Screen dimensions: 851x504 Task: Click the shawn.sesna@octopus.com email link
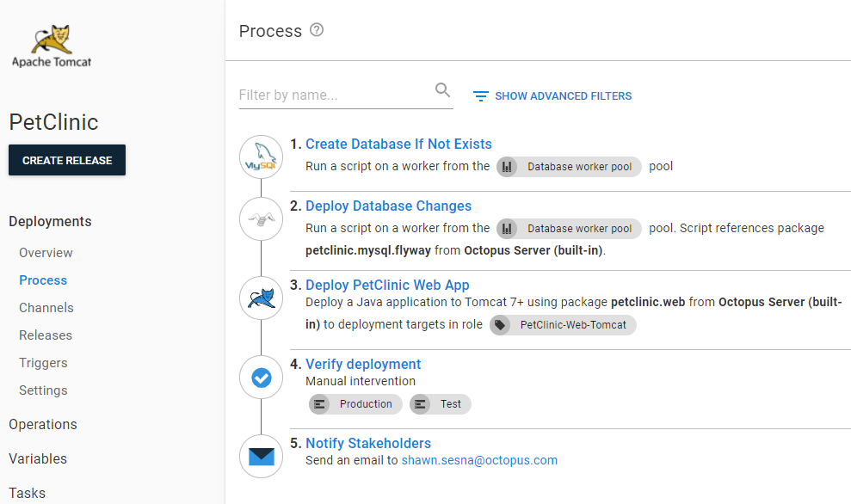pyautogui.click(x=479, y=460)
